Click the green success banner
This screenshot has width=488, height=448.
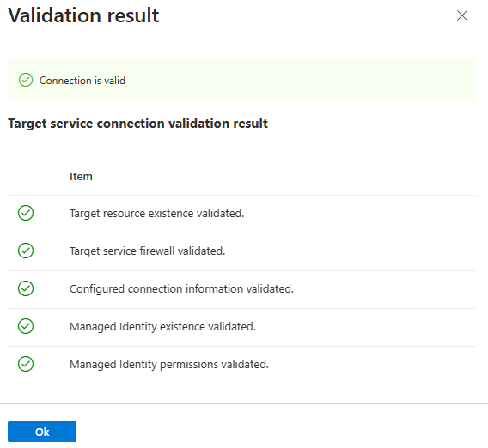(x=241, y=80)
